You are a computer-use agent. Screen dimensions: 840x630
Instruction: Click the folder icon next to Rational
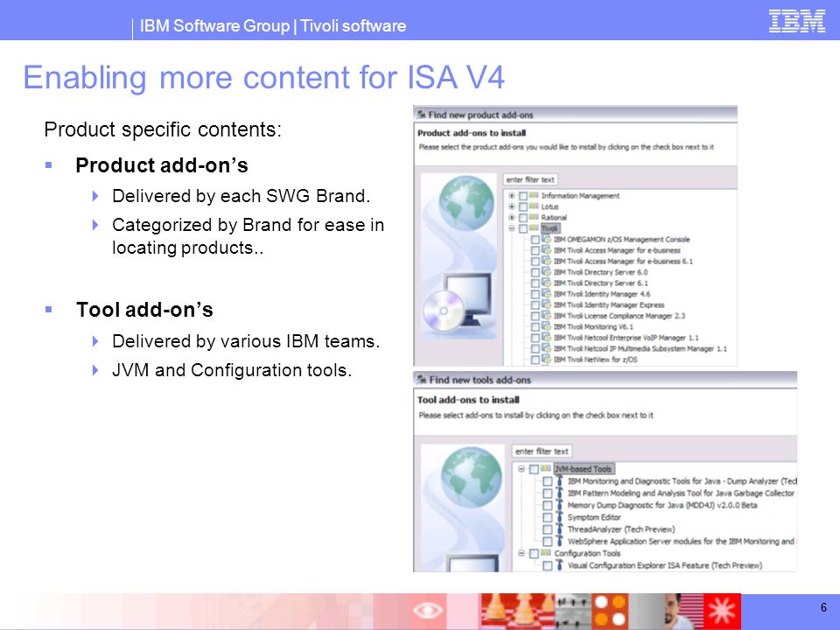pyautogui.click(x=534, y=217)
